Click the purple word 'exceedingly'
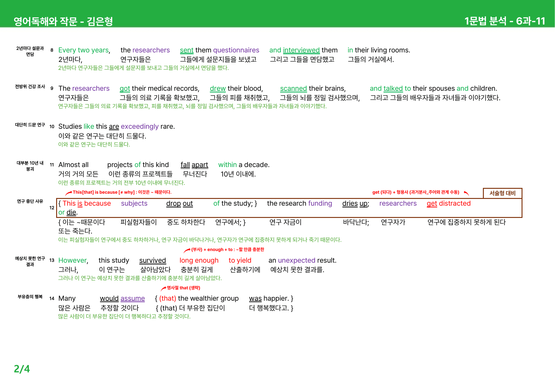555x392 pixels. 140,127
